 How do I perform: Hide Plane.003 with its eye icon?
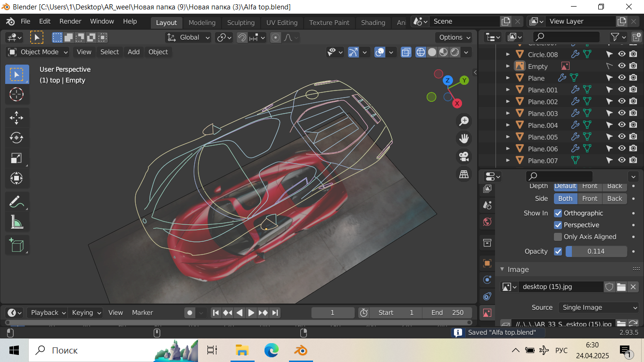[622, 113]
